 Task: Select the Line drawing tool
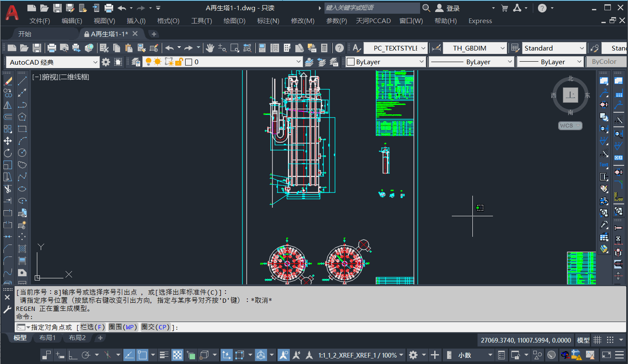point(22,81)
